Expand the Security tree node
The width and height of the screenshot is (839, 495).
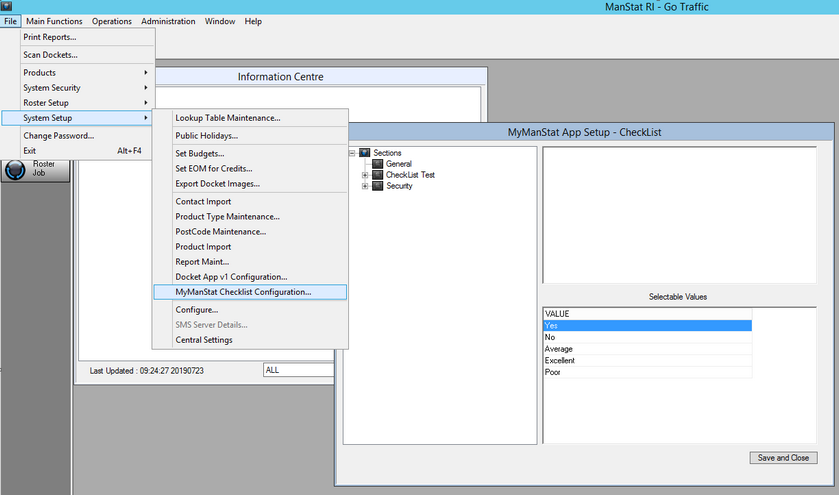coord(365,186)
